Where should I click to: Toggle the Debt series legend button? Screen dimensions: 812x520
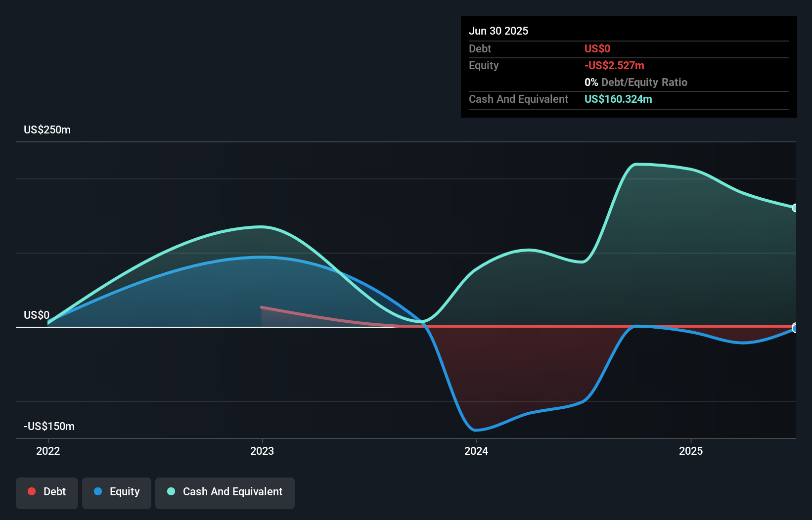click(47, 493)
